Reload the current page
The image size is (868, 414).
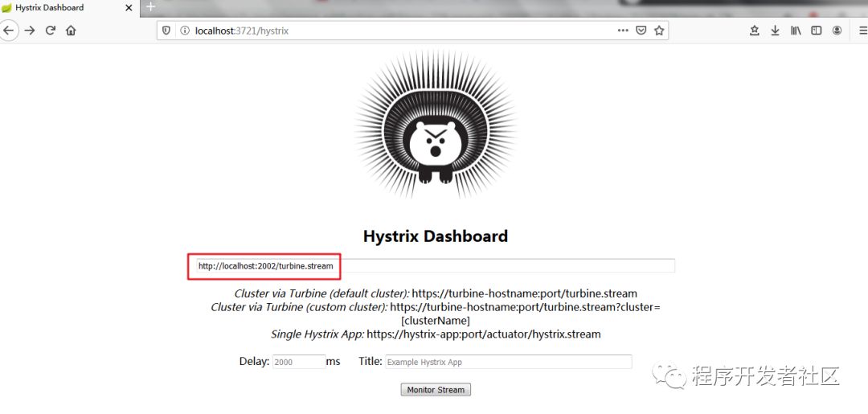51,31
